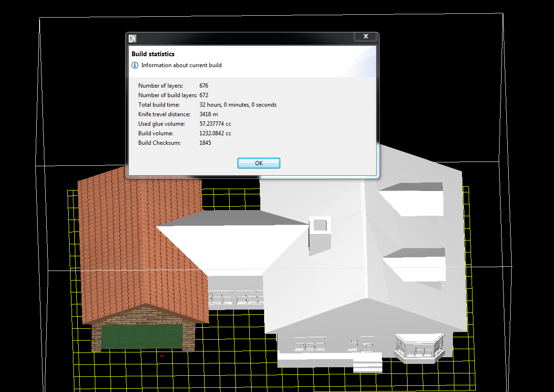This screenshot has width=554, height=392.
Task: Select the bay window on white house
Action: pos(420,349)
